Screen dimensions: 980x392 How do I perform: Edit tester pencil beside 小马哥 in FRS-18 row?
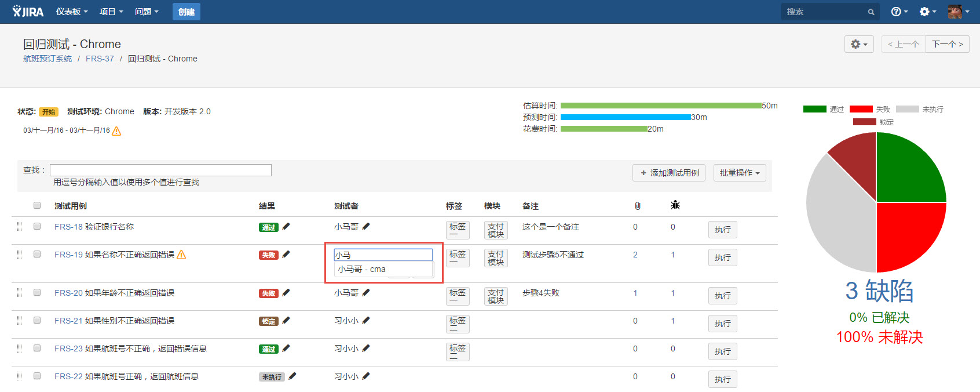[x=366, y=227]
